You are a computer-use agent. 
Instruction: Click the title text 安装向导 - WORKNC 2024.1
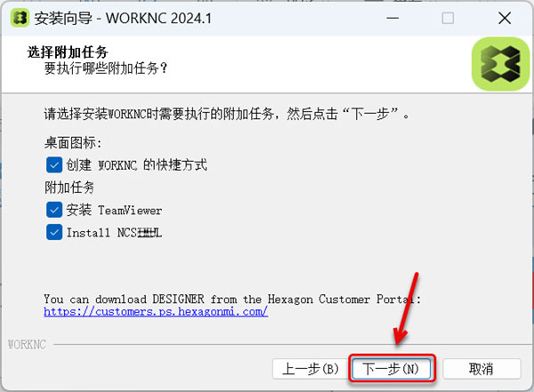[123, 18]
